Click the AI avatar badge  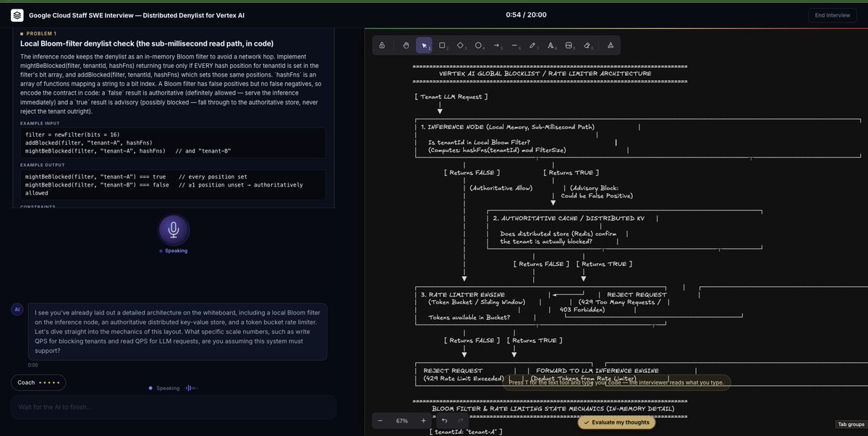[x=17, y=309]
